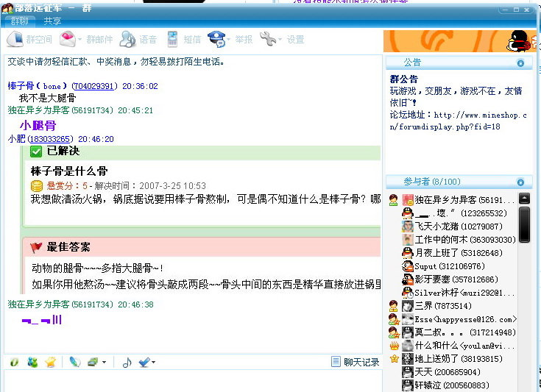Screen dimensions: 541x392
Task: Switch to 共享 tab
Action: click(x=52, y=21)
